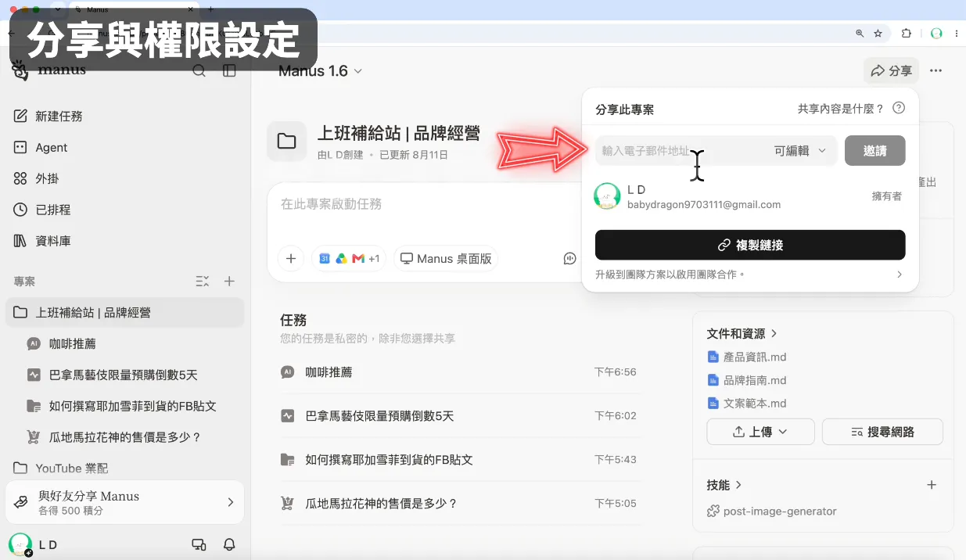Add a skill with plus icon
Screen dimensions: 966x560
932,485
